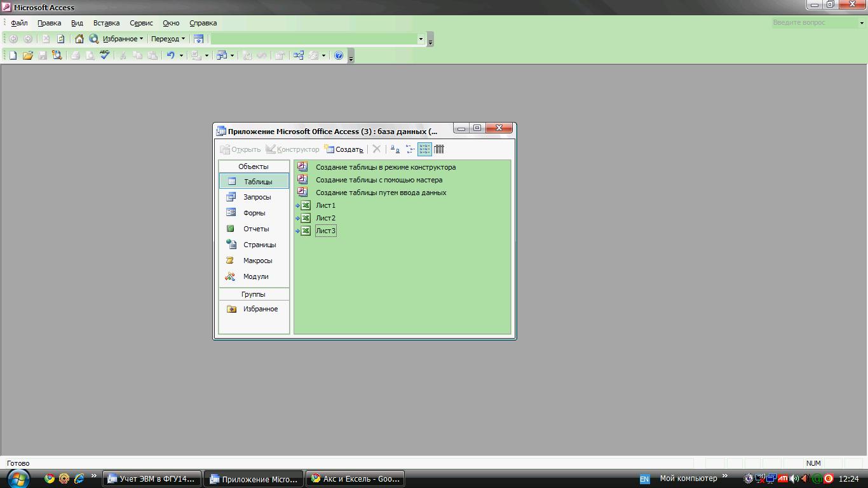Select Таблицы in the Objects pane
The height and width of the screenshot is (488, 868).
click(x=254, y=181)
